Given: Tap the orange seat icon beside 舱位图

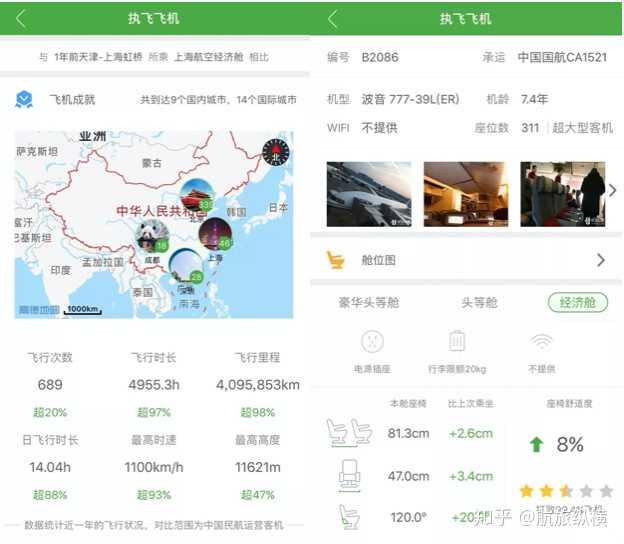Looking at the screenshot, I should coord(335,260).
